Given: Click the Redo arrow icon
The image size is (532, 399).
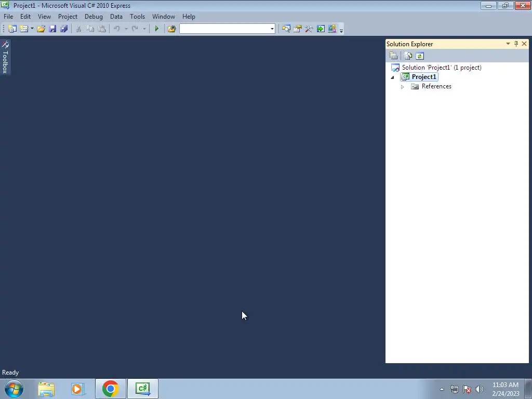Looking at the screenshot, I should click(x=135, y=29).
